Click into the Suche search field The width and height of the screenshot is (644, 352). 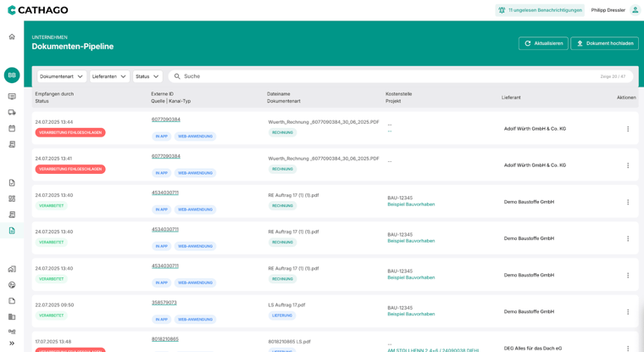[x=381, y=76]
